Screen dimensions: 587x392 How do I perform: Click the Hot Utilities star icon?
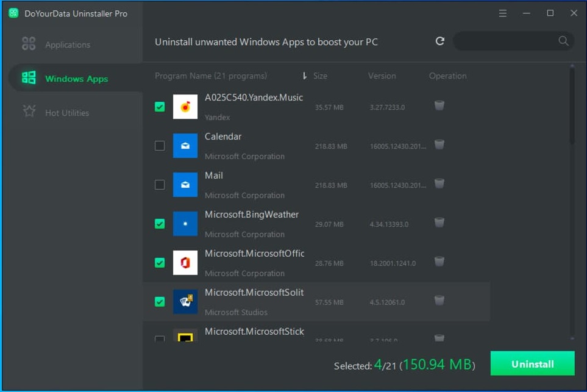click(29, 111)
